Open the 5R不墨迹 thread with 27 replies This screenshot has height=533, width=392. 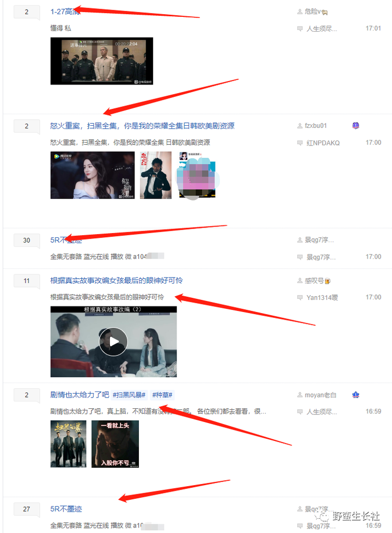(66, 509)
